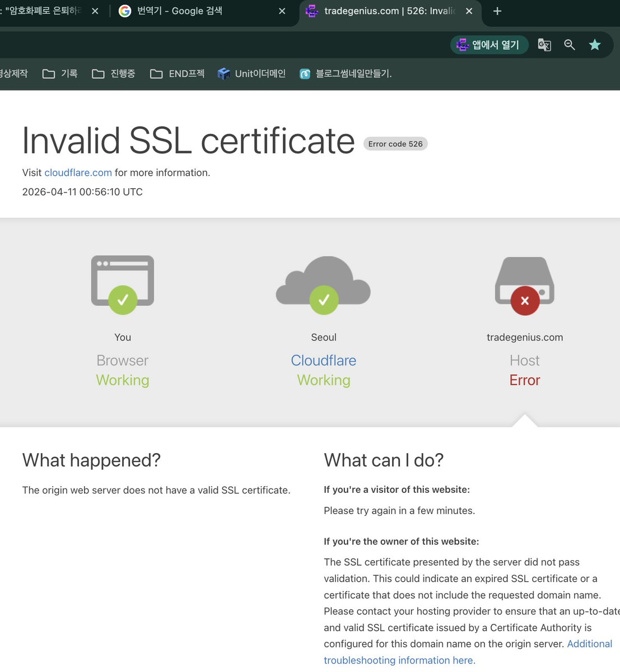This screenshot has height=672, width=620.
Task: Click the server icon with red X
Action: (525, 286)
